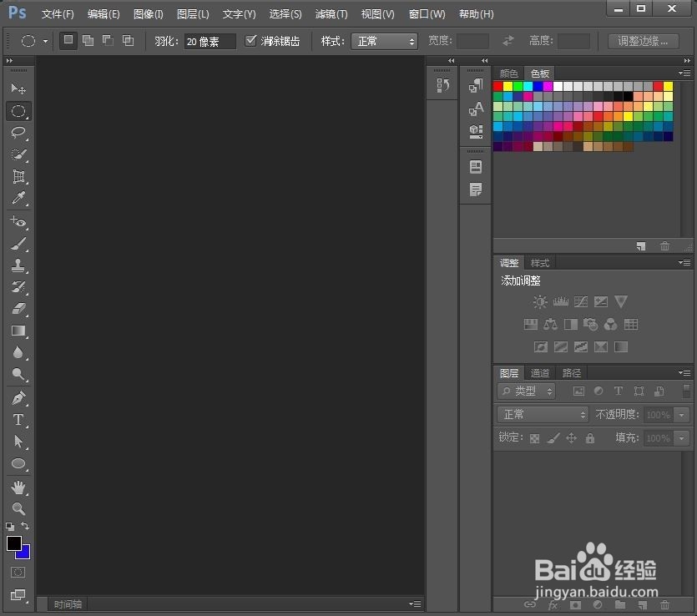Open the Style dropdown set to 正常
The width and height of the screenshot is (697, 616).
(385, 42)
